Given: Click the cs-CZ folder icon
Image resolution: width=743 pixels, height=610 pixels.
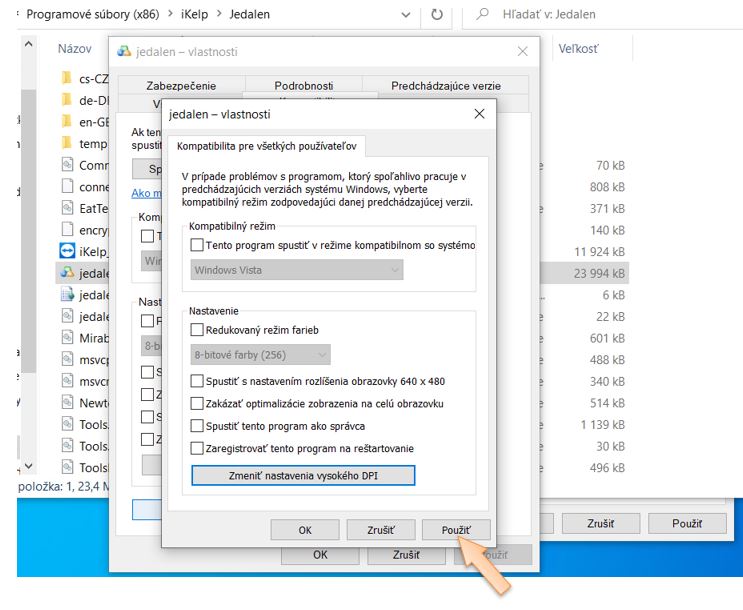Looking at the screenshot, I should (67, 78).
